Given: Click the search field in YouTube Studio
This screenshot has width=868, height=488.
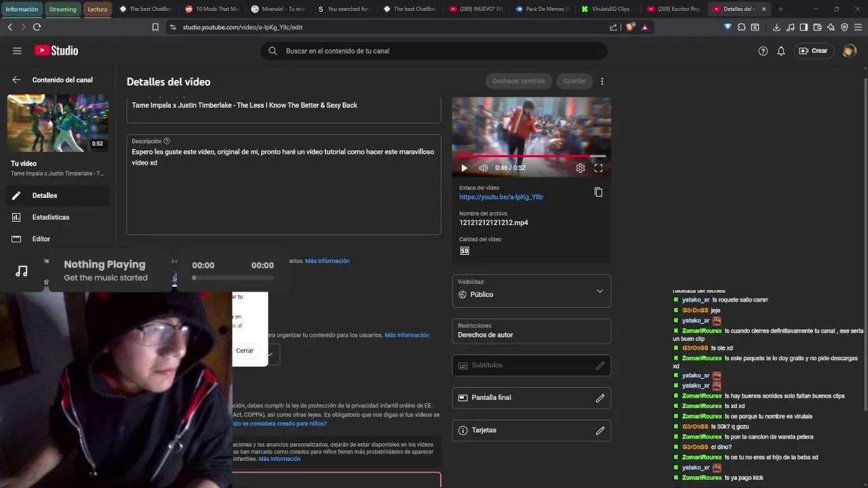Looking at the screenshot, I should [x=434, y=51].
